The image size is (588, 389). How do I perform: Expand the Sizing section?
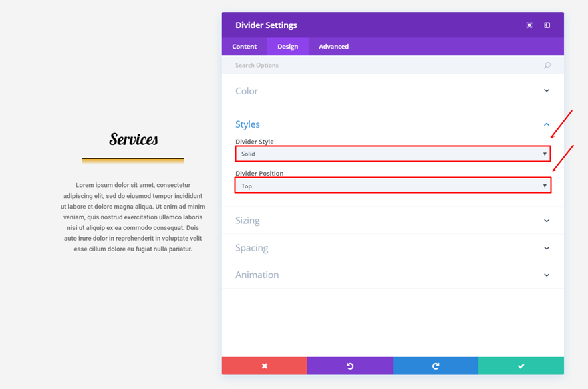tap(393, 220)
